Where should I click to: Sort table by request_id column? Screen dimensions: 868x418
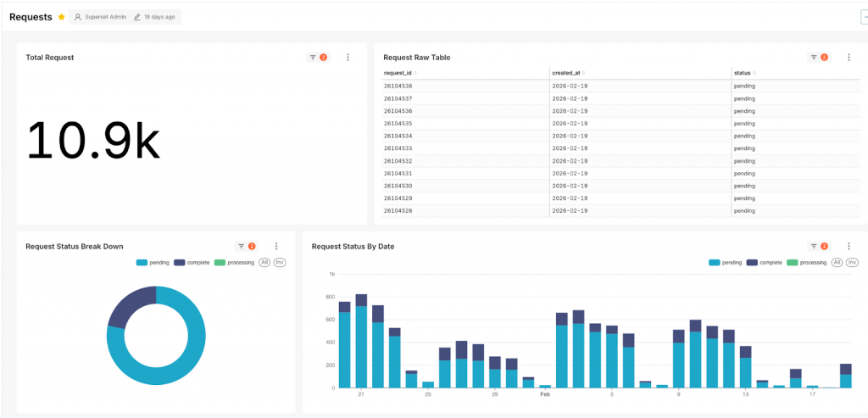(400, 74)
